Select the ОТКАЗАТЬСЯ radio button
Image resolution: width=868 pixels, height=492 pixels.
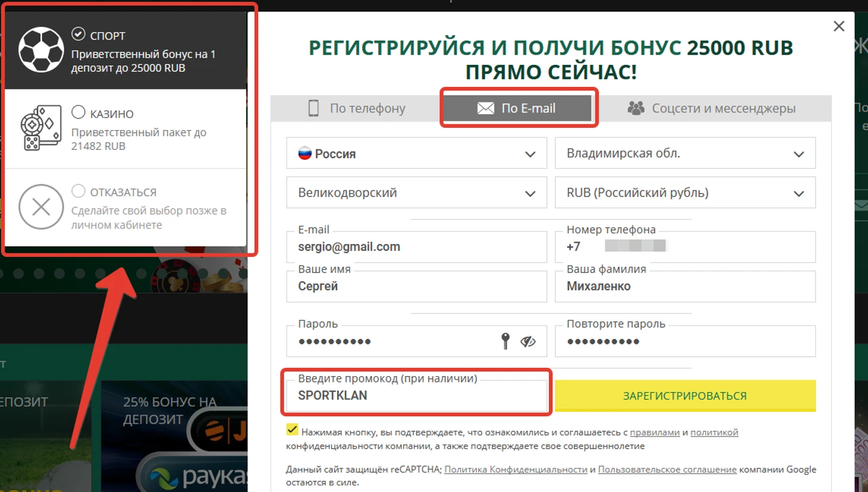coord(78,191)
